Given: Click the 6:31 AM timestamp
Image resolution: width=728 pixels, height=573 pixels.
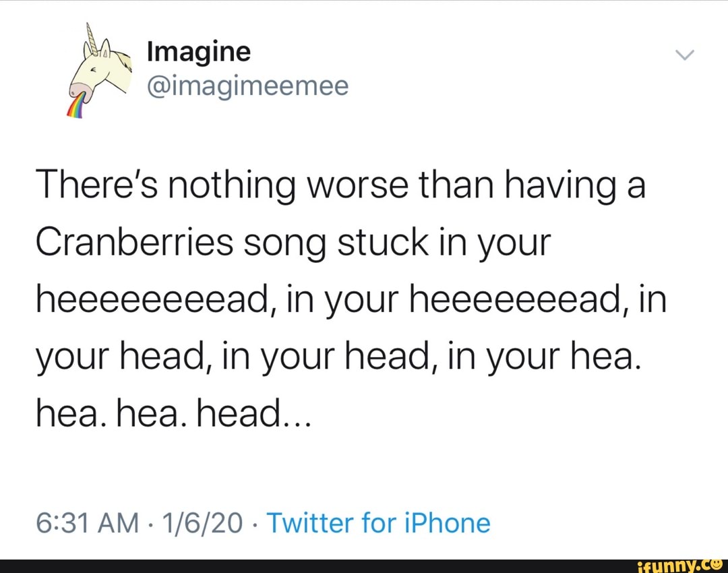Looking at the screenshot, I should [x=86, y=522].
